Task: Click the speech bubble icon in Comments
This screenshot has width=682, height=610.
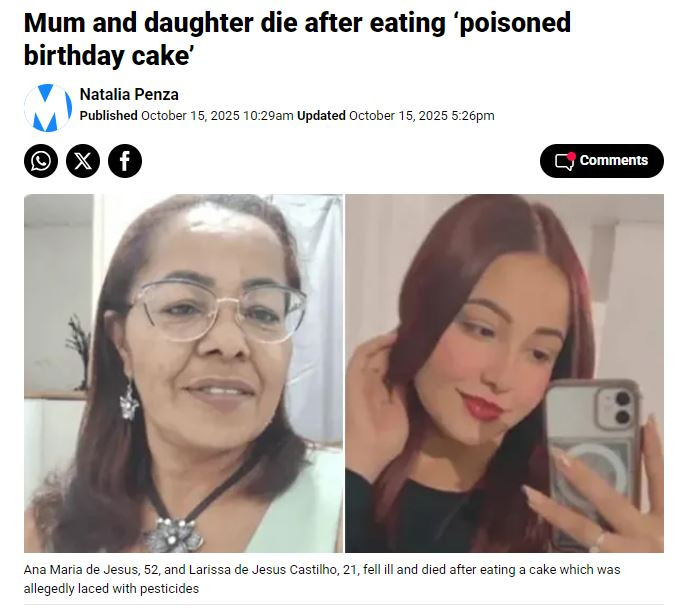Action: point(565,162)
